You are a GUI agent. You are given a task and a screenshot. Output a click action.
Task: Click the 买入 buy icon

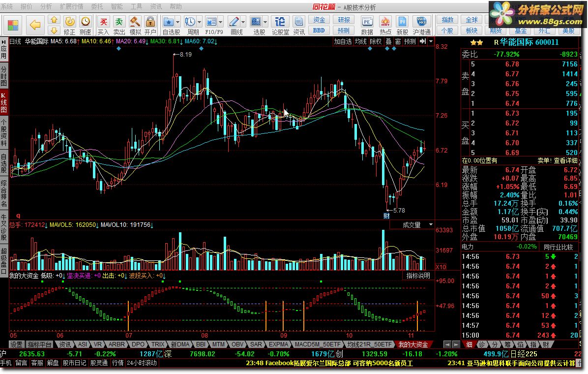tap(104, 25)
